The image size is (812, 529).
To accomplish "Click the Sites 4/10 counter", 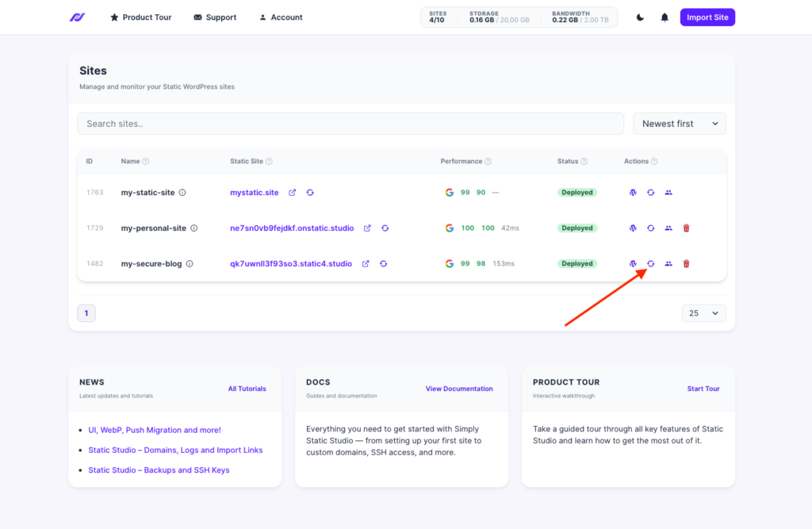I will click(437, 17).
